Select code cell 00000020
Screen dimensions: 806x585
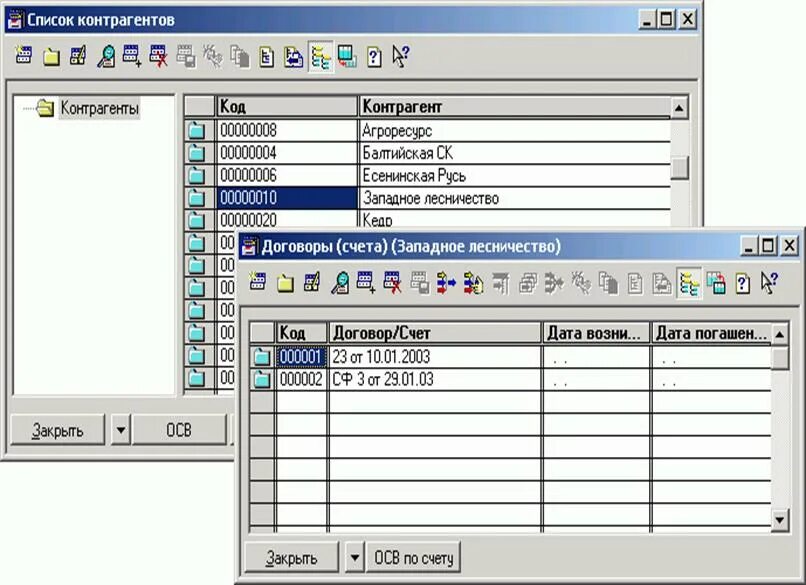(287, 220)
